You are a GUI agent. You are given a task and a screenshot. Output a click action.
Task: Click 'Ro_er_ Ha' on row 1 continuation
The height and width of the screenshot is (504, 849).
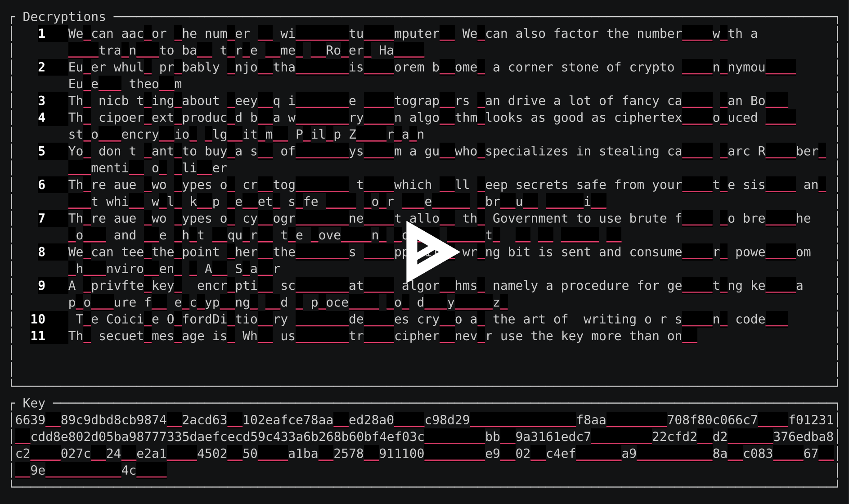point(360,50)
